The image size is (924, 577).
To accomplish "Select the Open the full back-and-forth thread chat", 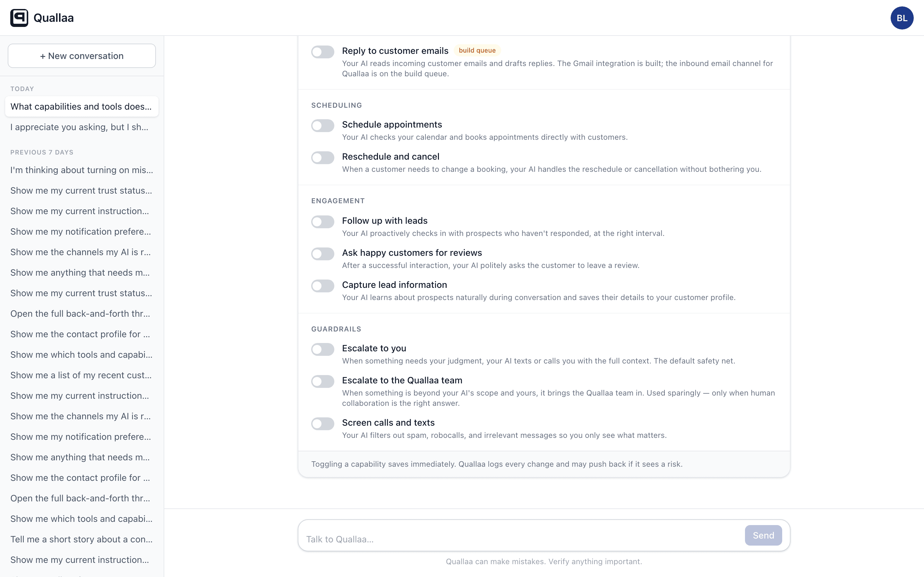I will pos(80,313).
